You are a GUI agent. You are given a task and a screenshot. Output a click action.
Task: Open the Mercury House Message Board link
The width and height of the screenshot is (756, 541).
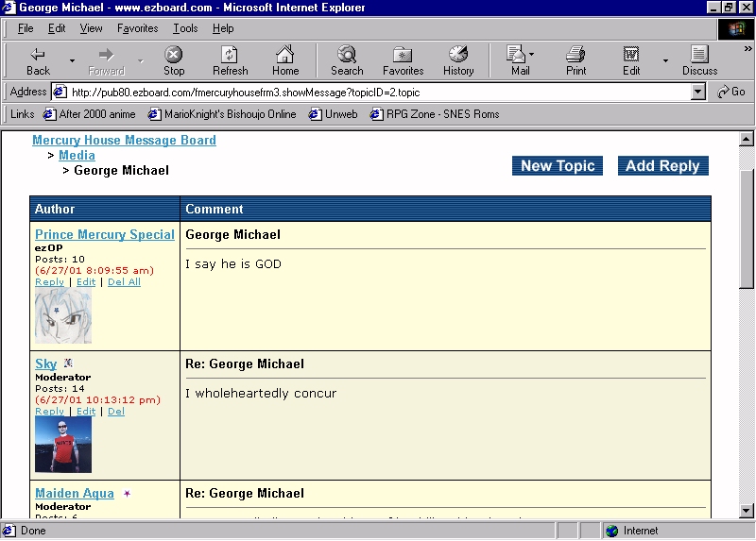124,140
